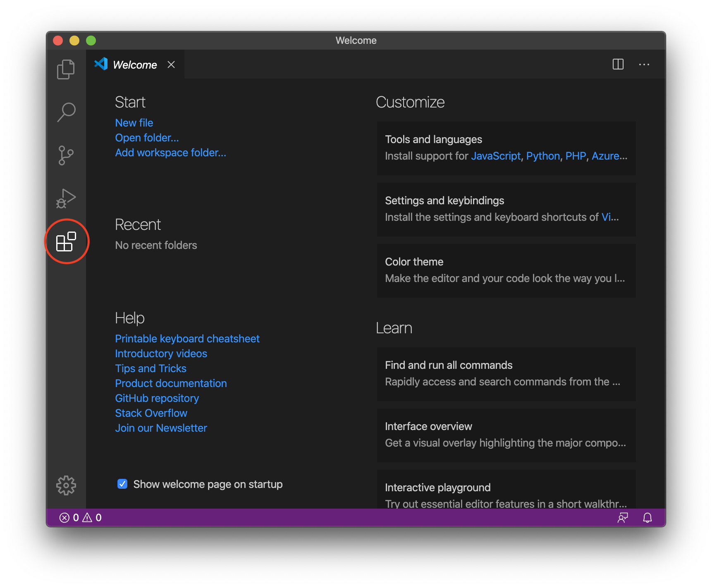The height and width of the screenshot is (588, 712).
Task: Click the Visual Studio Code logo on Welcome tab
Action: tap(101, 64)
